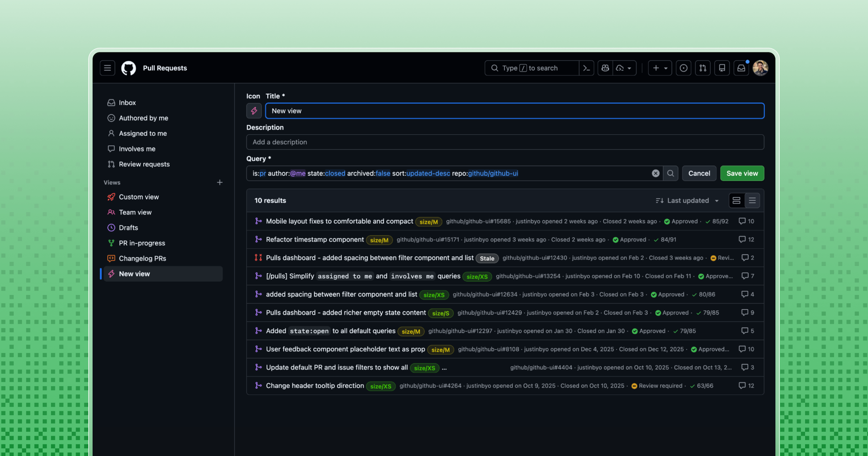Open Assigned to me list
Screen dimensions: 868x456
[x=163, y=134]
